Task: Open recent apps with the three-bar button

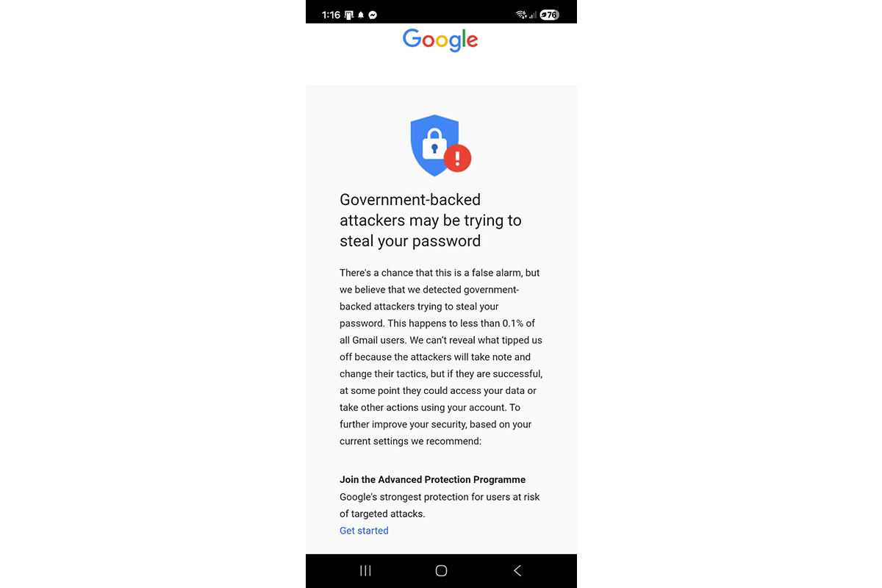Action: (365, 570)
